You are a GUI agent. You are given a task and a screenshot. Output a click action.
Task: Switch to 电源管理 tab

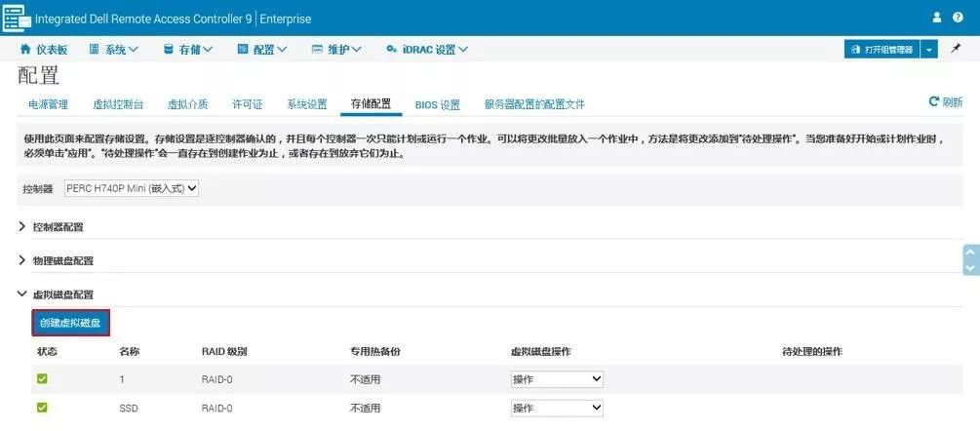tap(48, 104)
